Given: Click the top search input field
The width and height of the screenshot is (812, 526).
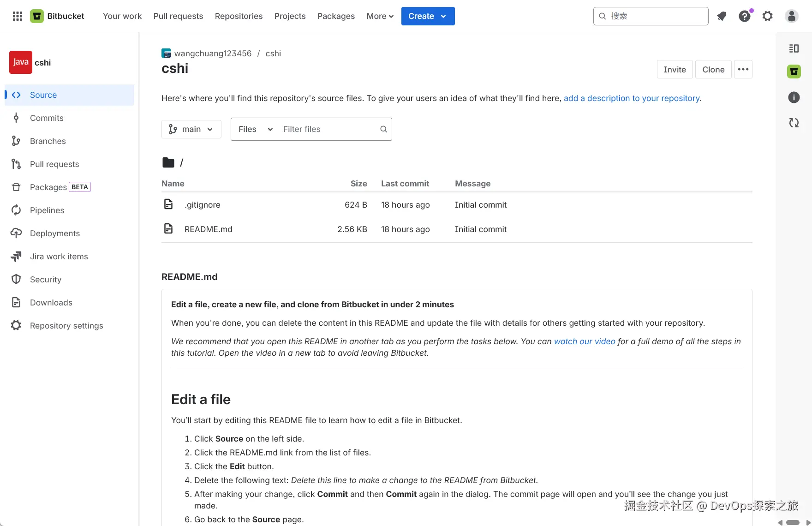Looking at the screenshot, I should [656, 16].
